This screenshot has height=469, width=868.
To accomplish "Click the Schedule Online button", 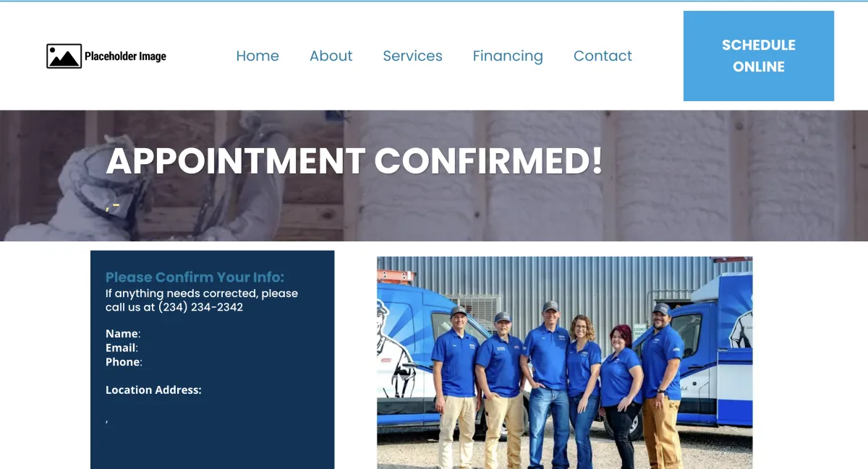I will 759,56.
